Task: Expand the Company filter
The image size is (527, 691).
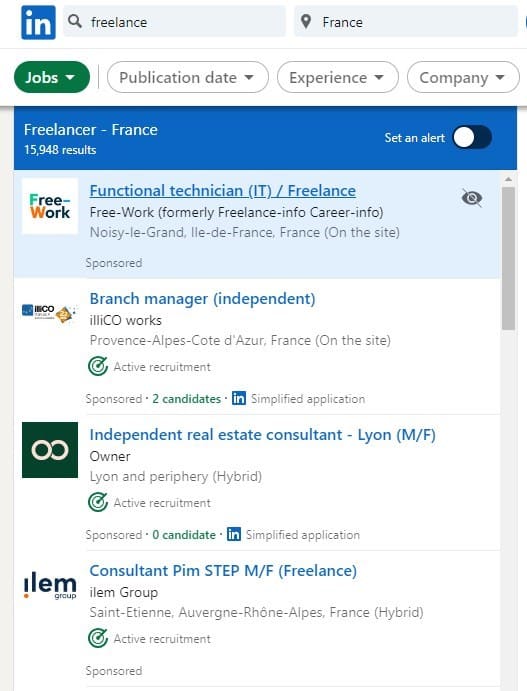Action: pyautogui.click(x=463, y=77)
